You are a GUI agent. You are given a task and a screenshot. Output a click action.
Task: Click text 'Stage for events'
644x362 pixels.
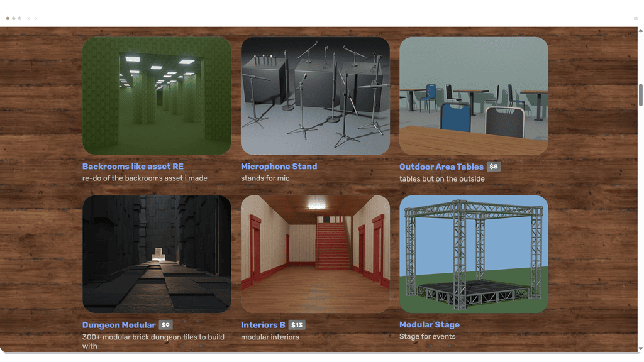tap(427, 336)
